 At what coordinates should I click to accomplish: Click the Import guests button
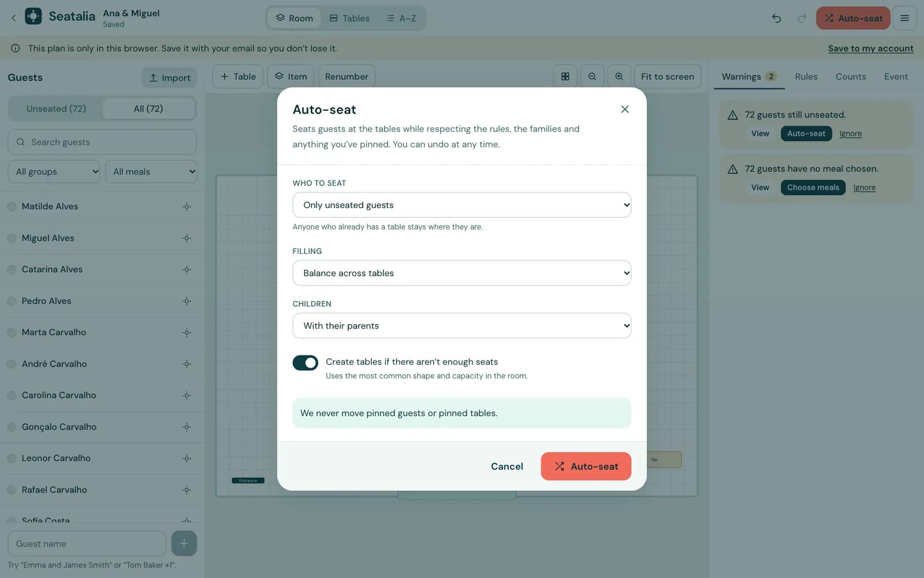[x=169, y=77]
